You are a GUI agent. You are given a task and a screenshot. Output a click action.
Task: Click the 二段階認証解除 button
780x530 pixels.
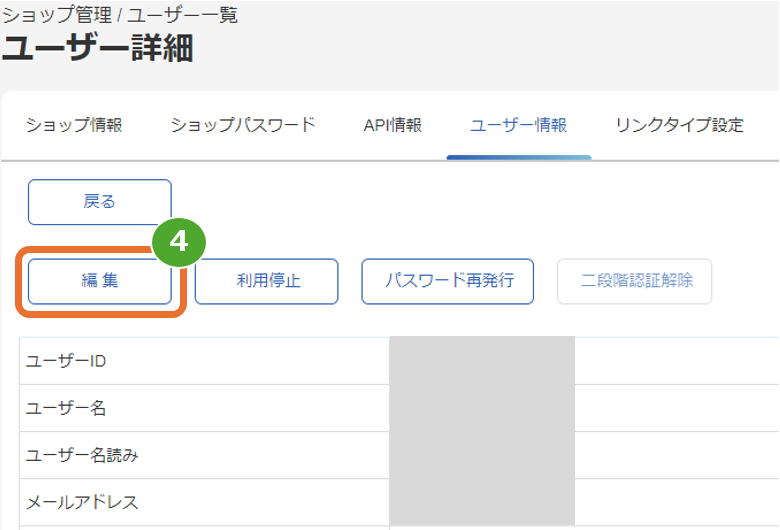(635, 281)
